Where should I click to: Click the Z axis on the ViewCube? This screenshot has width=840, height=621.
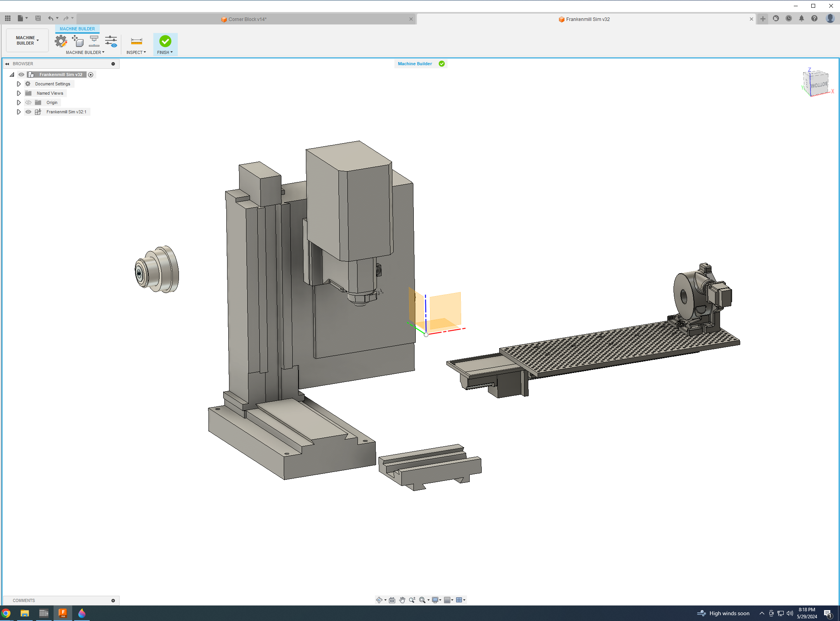[x=809, y=70]
